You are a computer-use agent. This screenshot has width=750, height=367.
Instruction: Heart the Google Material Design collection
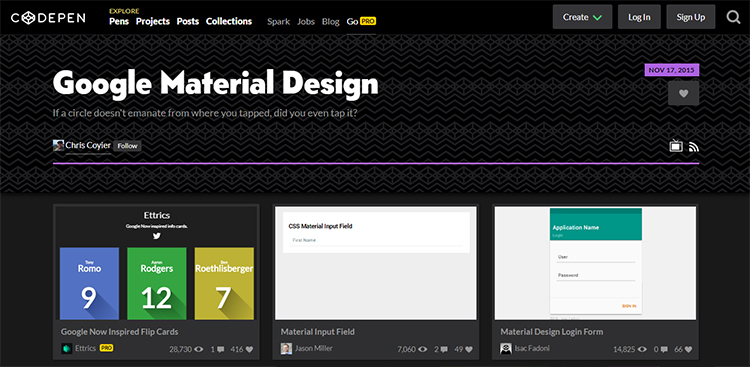(684, 93)
